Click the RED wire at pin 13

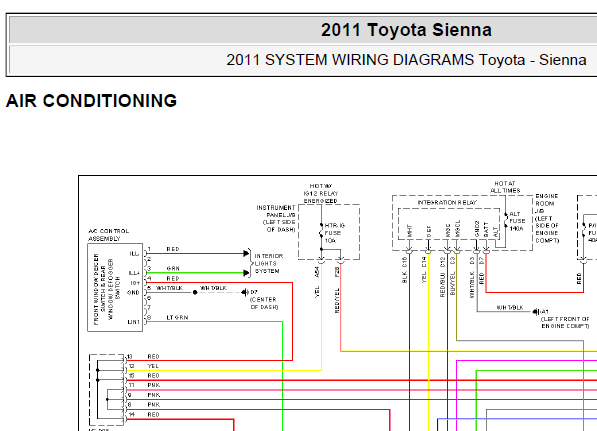point(209,360)
